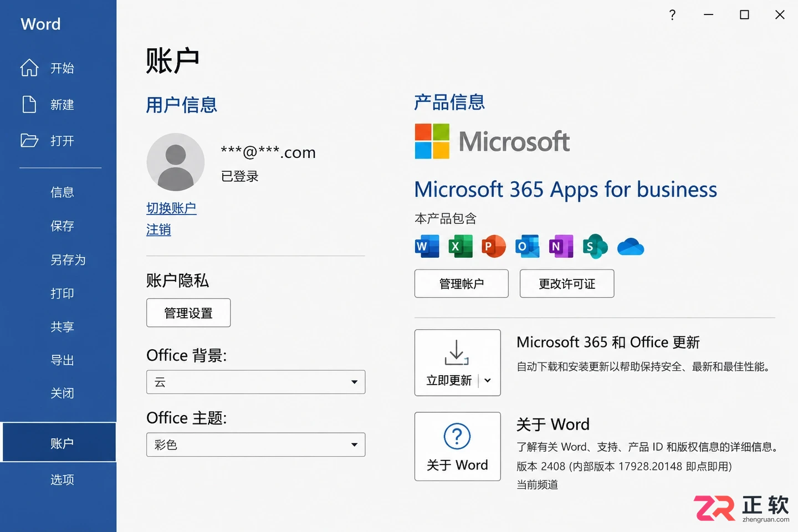Image resolution: width=798 pixels, height=532 pixels.
Task: Click the SharePoint app icon
Action: 595,247
